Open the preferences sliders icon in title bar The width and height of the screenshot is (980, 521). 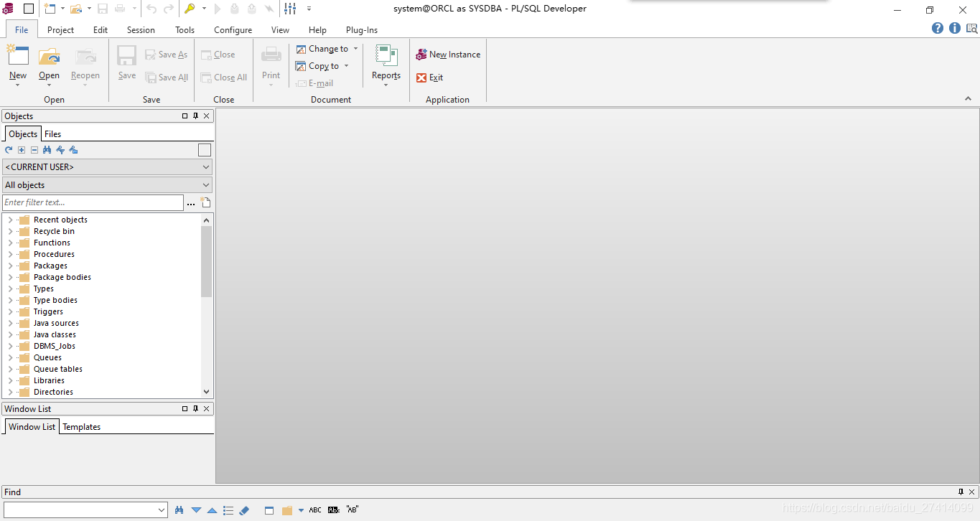[x=290, y=9]
